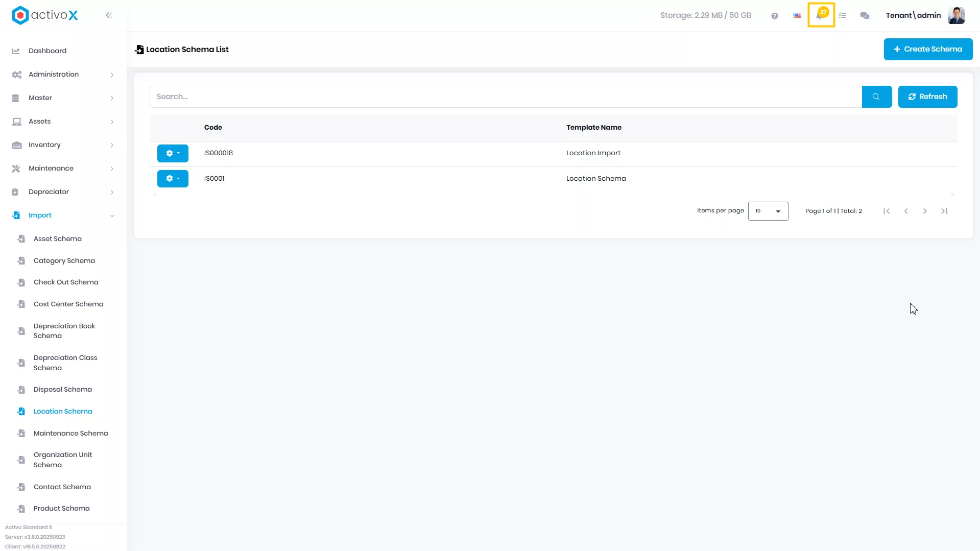
Task: Open Check Out Schema
Action: point(66,282)
